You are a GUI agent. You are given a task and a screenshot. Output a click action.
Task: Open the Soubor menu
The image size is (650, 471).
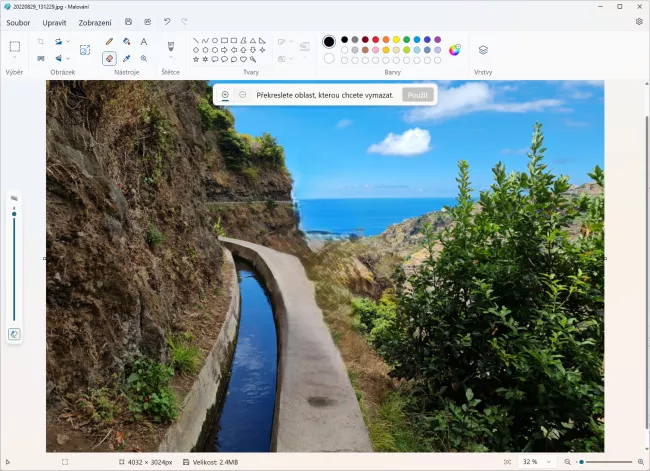(x=18, y=22)
